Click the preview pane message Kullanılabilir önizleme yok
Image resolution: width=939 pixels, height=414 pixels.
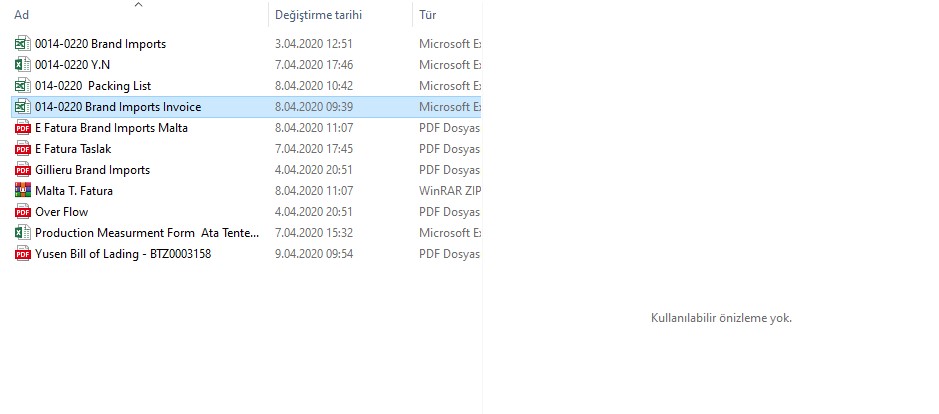click(x=721, y=318)
